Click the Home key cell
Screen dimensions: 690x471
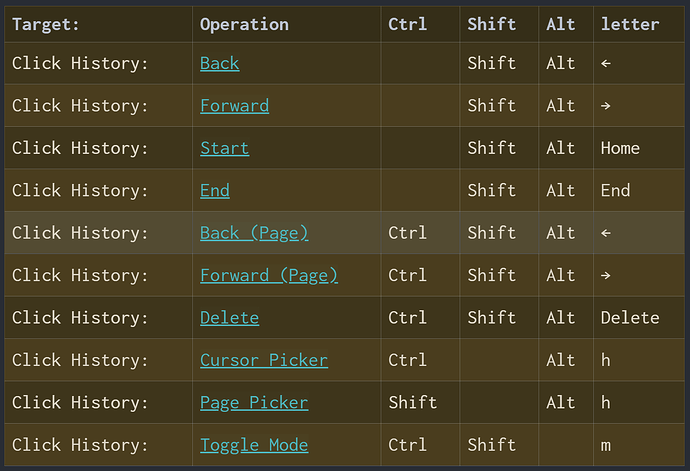[x=620, y=148]
